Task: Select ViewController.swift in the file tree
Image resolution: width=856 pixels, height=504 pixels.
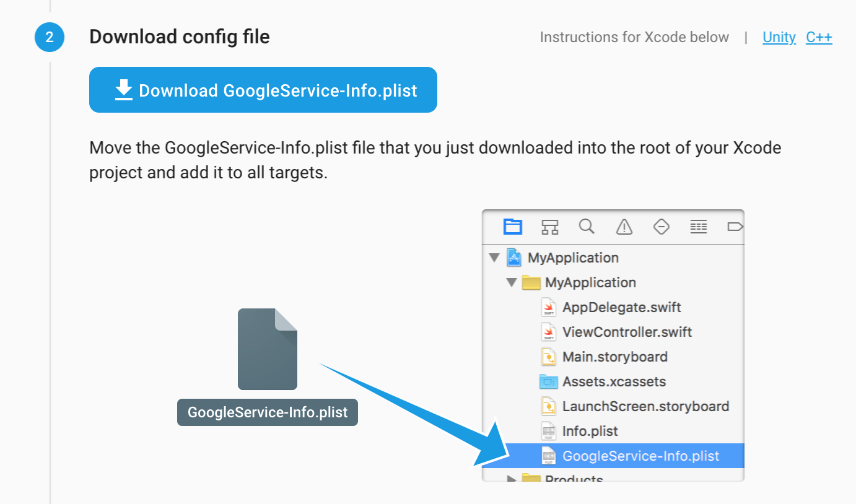Action: [627, 332]
